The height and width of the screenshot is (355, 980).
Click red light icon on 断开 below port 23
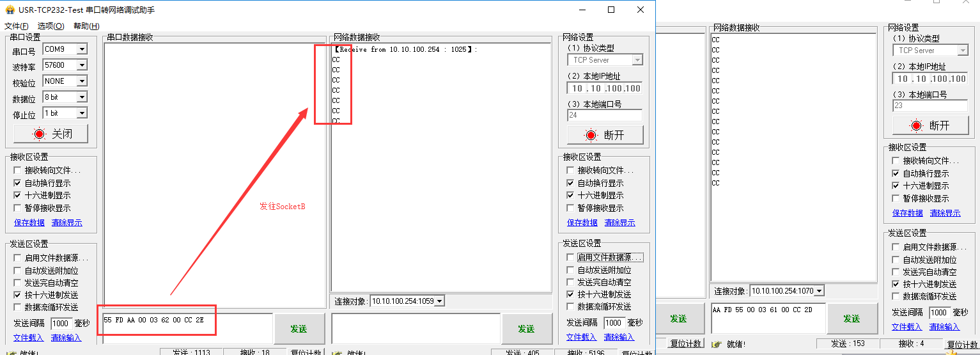pos(917,125)
